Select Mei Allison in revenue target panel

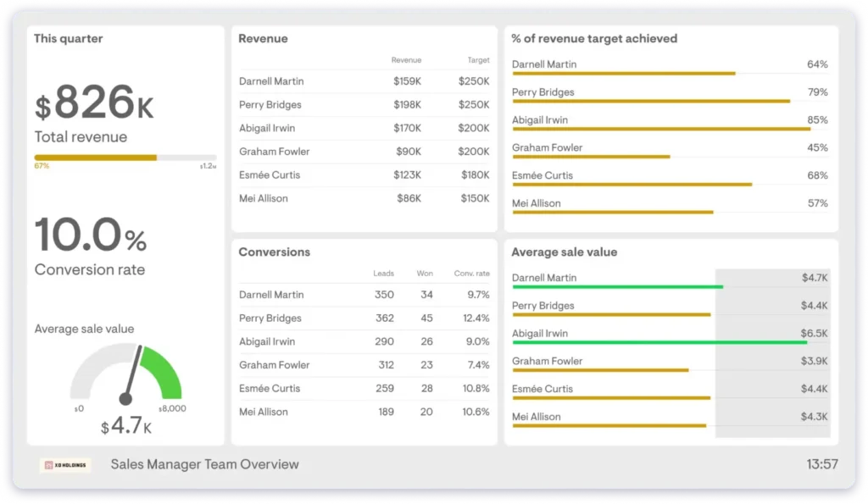point(536,203)
